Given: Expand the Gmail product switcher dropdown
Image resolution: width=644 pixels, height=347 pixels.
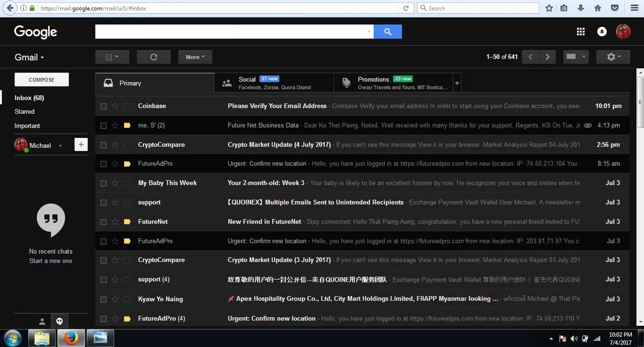Looking at the screenshot, I should (x=29, y=57).
